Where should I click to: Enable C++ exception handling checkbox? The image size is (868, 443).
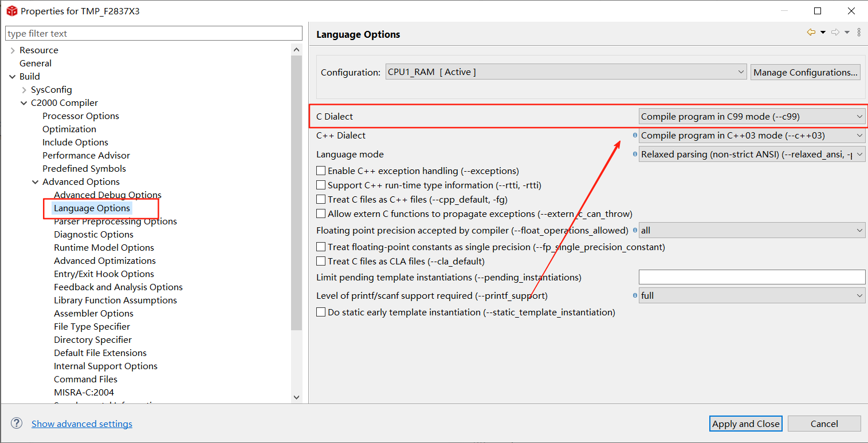321,171
